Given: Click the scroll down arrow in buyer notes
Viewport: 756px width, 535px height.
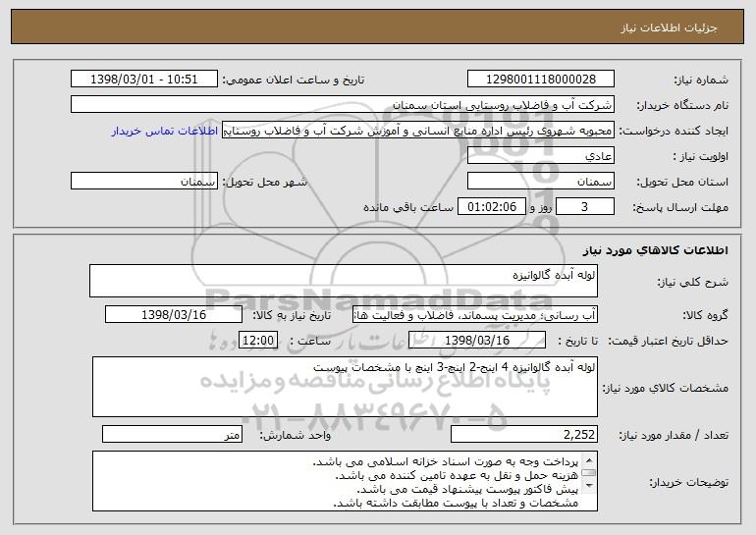Looking at the screenshot, I should (588, 486).
